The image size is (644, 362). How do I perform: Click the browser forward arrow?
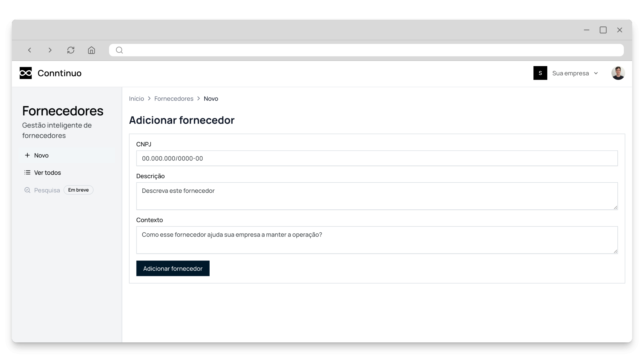pyautogui.click(x=50, y=50)
